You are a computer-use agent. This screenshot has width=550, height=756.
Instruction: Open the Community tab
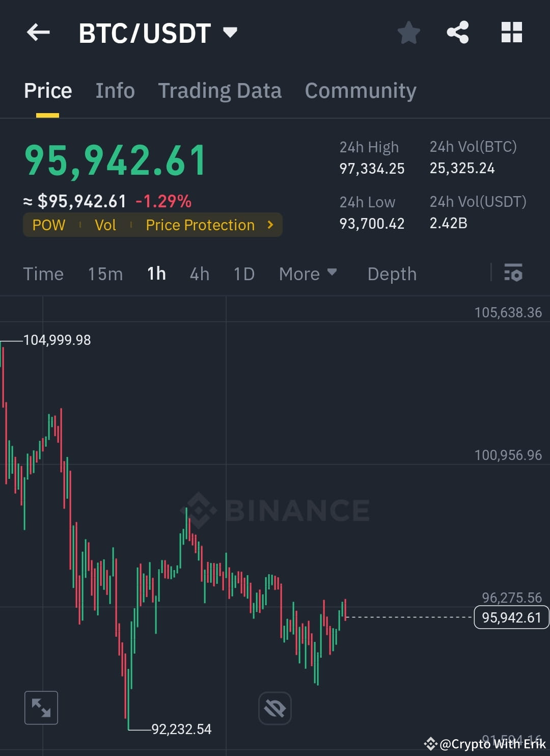coord(360,90)
